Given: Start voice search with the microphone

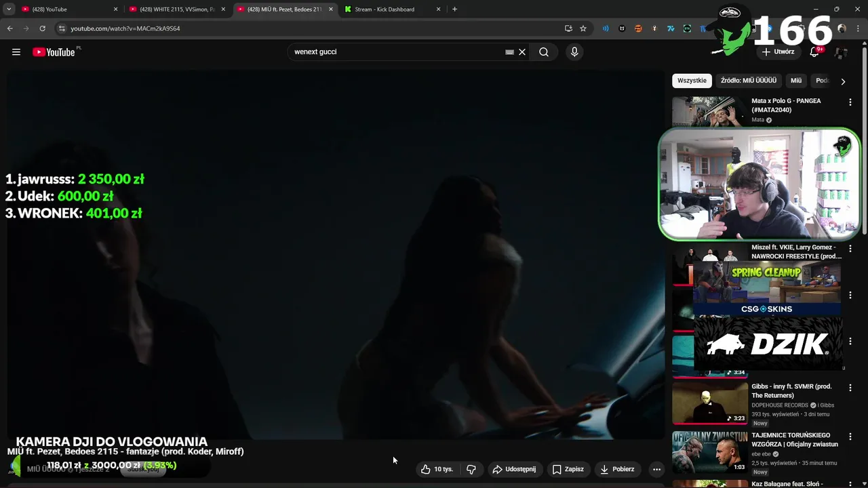Looking at the screenshot, I should (574, 52).
